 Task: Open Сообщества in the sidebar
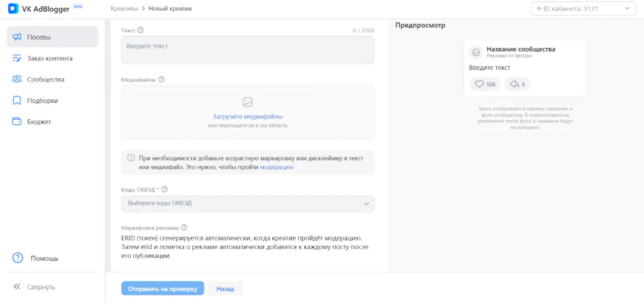[x=53, y=79]
